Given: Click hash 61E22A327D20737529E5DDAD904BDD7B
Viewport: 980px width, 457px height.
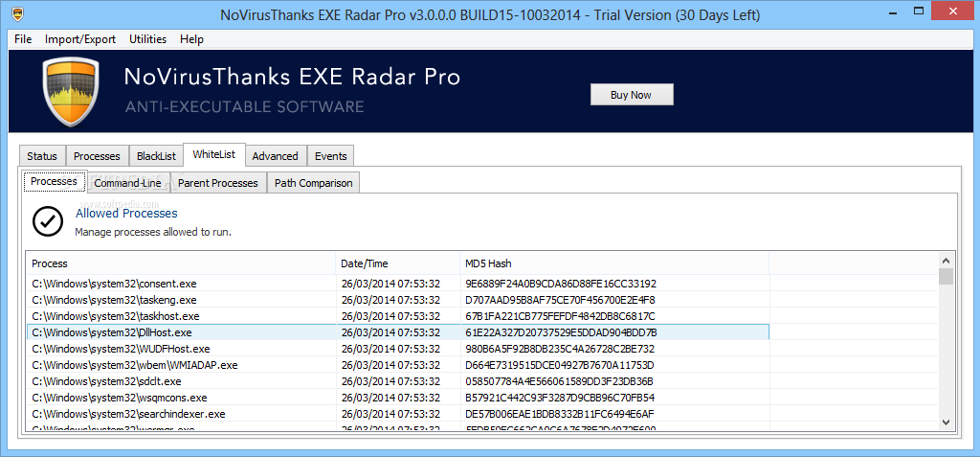Looking at the screenshot, I should point(561,332).
